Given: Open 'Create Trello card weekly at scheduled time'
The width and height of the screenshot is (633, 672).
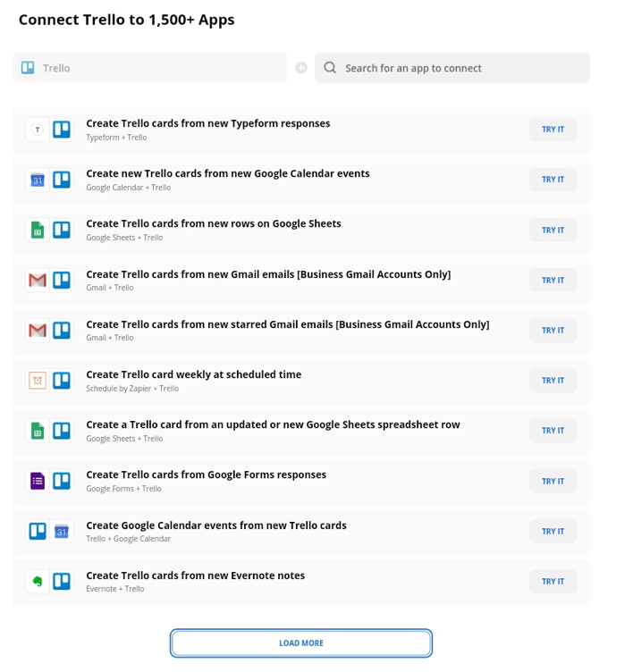Looking at the screenshot, I should pyautogui.click(x=194, y=374).
